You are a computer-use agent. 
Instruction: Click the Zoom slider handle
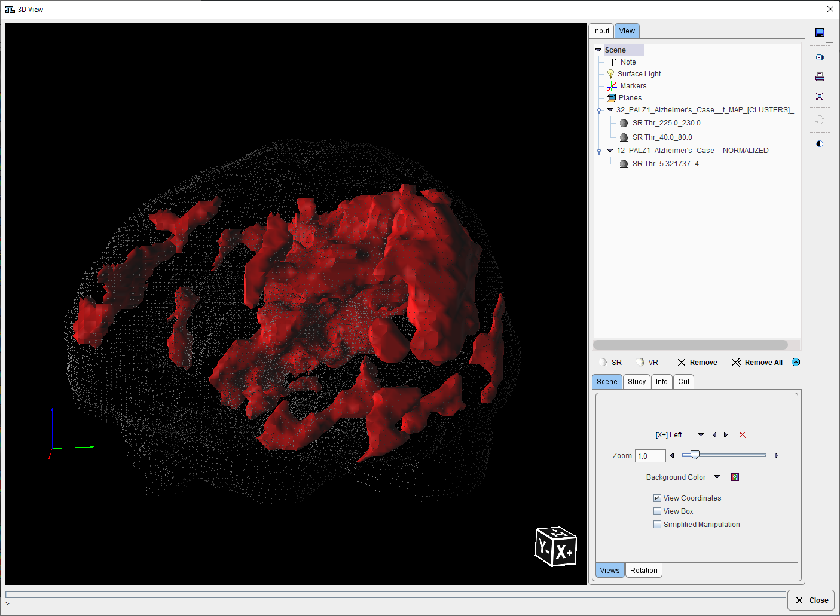coord(695,455)
